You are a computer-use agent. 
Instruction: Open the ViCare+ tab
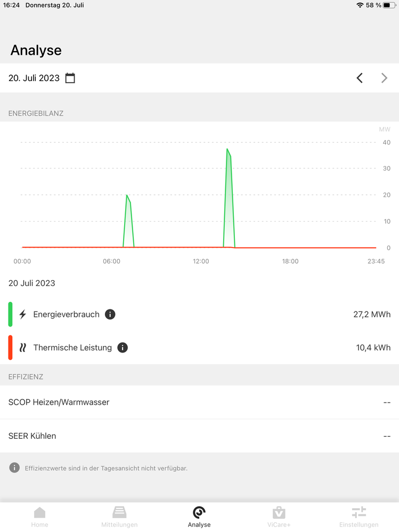point(279,517)
